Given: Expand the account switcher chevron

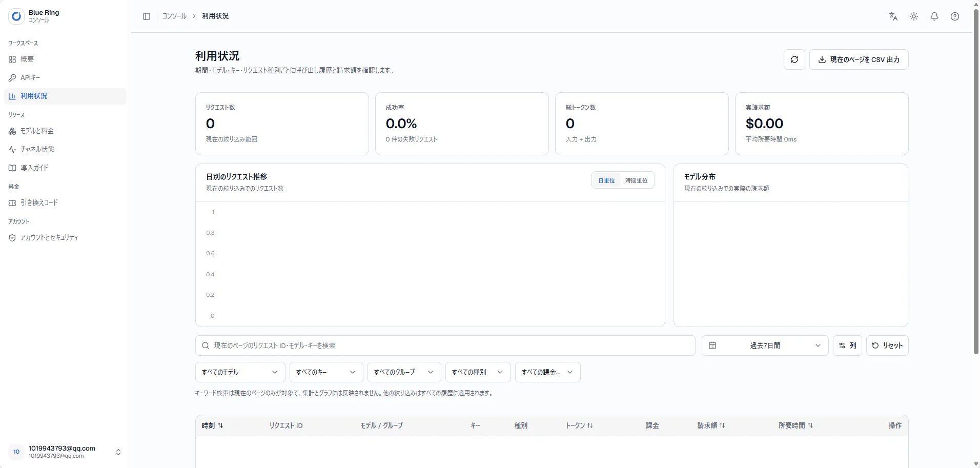Looking at the screenshot, I should tap(118, 452).
